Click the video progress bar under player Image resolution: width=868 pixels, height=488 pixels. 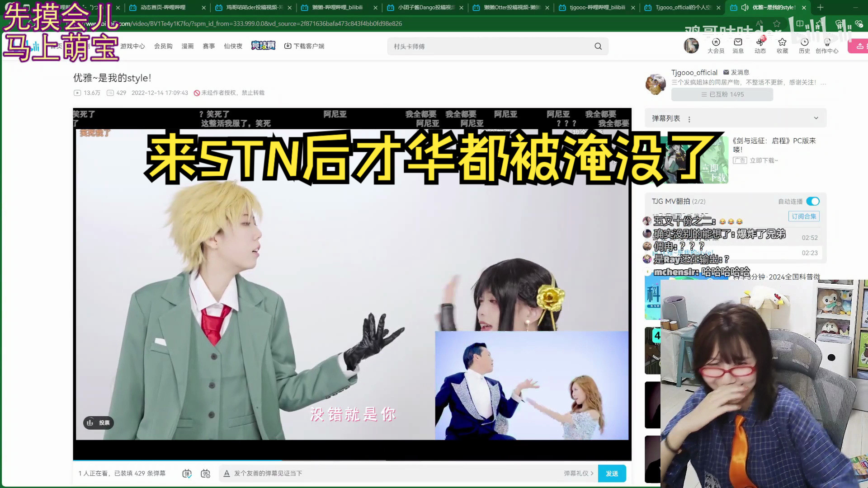pos(352,460)
